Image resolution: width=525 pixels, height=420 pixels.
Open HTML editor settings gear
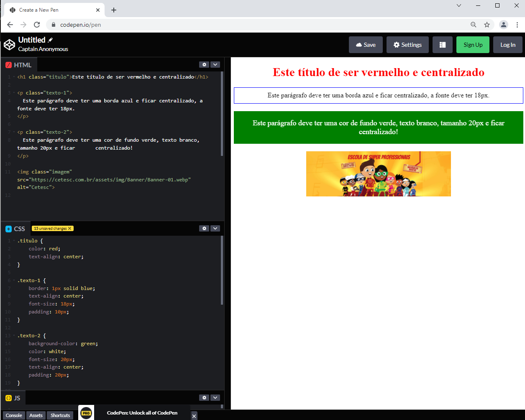tap(204, 65)
